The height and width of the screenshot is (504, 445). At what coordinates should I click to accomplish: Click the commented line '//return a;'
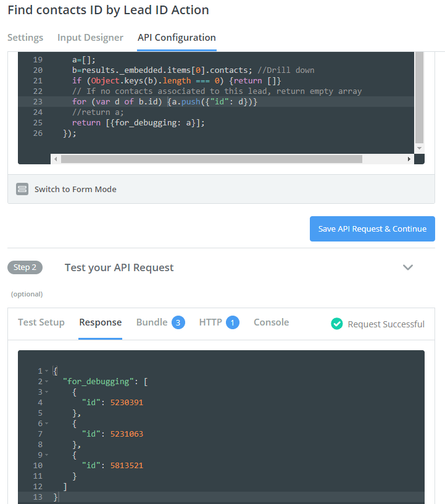point(98,112)
